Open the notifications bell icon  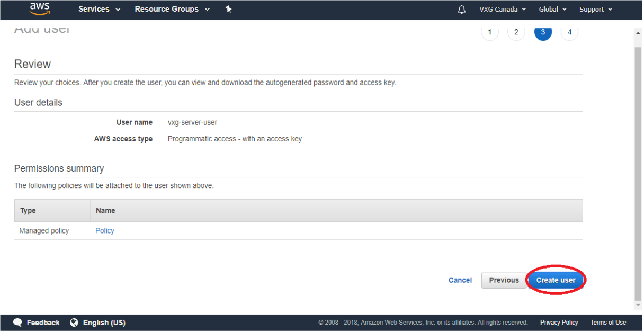tap(462, 10)
